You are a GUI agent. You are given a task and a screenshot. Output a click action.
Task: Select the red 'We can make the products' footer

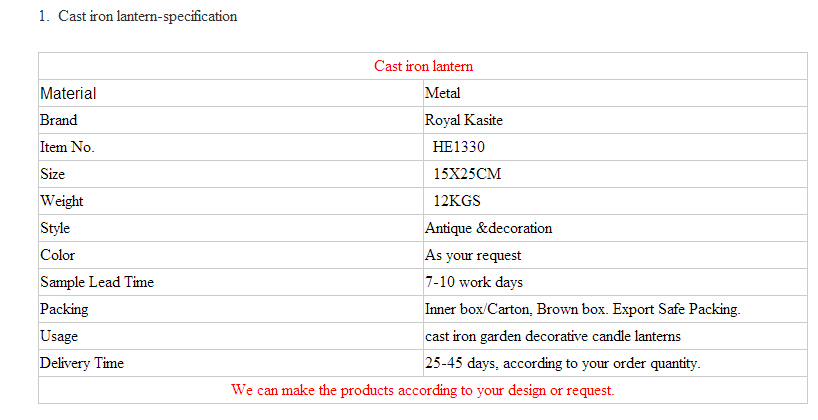422,390
